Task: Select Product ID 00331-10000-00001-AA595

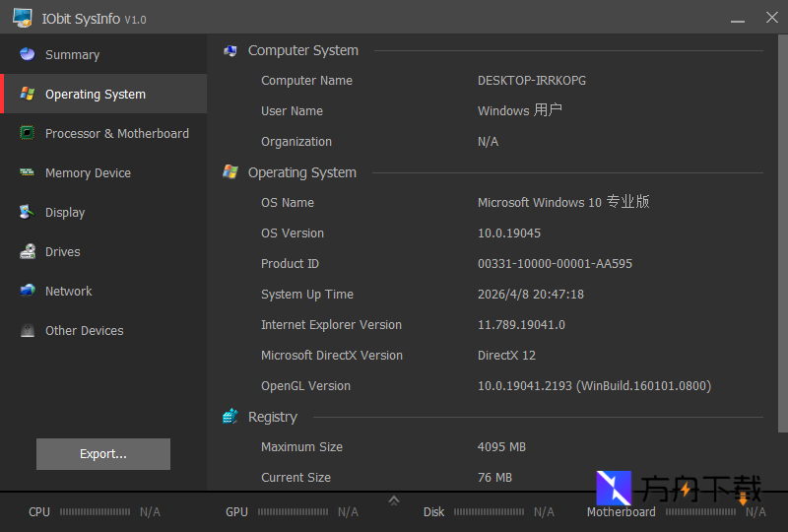Action: point(555,264)
